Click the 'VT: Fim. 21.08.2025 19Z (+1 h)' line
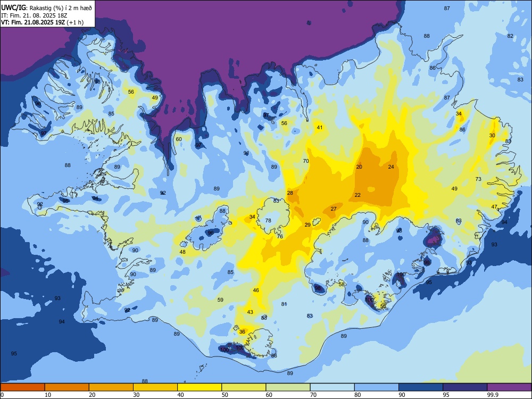Screen dimensions: 532x399 click(x=43, y=22)
